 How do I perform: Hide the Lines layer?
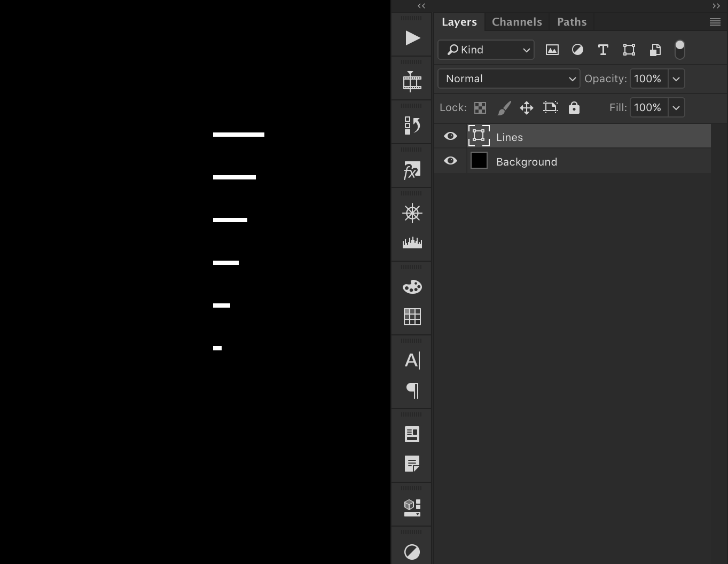(x=450, y=136)
